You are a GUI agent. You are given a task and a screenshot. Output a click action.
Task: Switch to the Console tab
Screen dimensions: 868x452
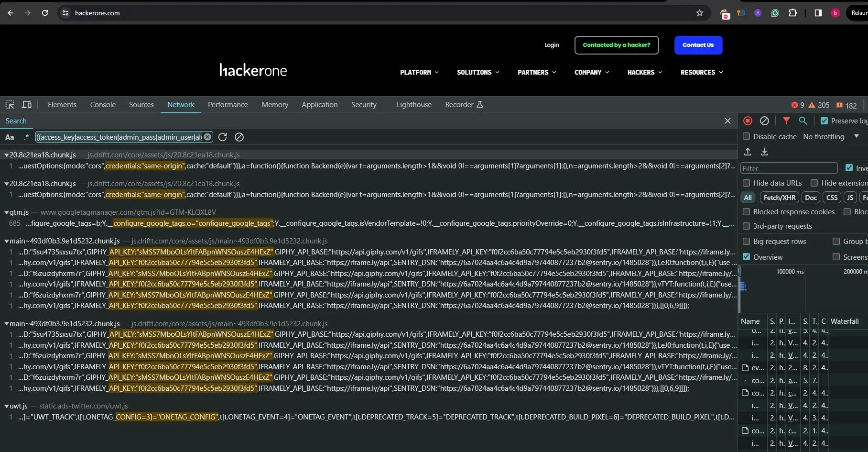pos(103,105)
